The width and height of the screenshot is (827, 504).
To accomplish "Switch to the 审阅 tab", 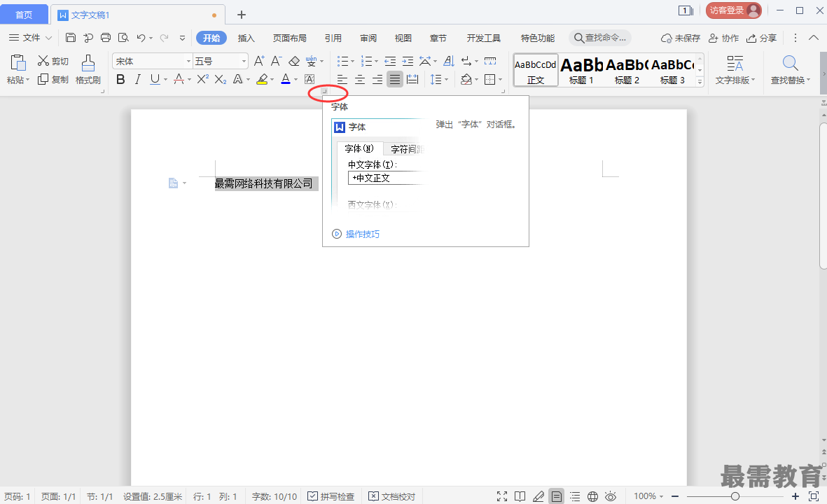I will click(368, 38).
